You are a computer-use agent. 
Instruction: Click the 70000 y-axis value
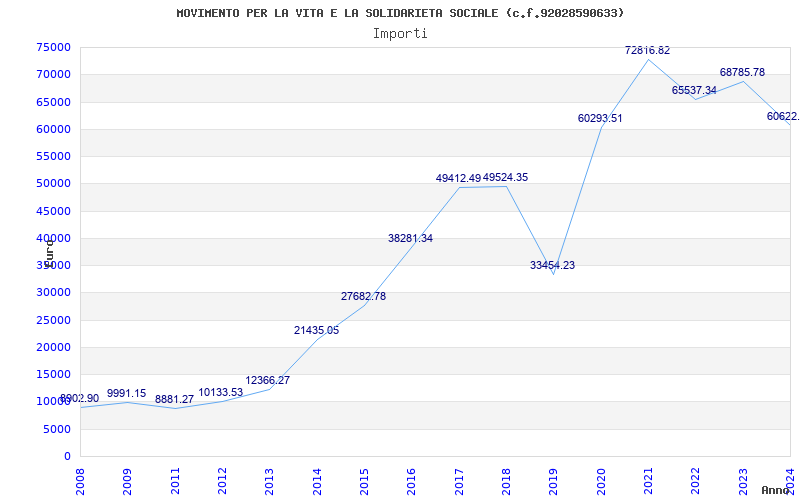pos(54,74)
